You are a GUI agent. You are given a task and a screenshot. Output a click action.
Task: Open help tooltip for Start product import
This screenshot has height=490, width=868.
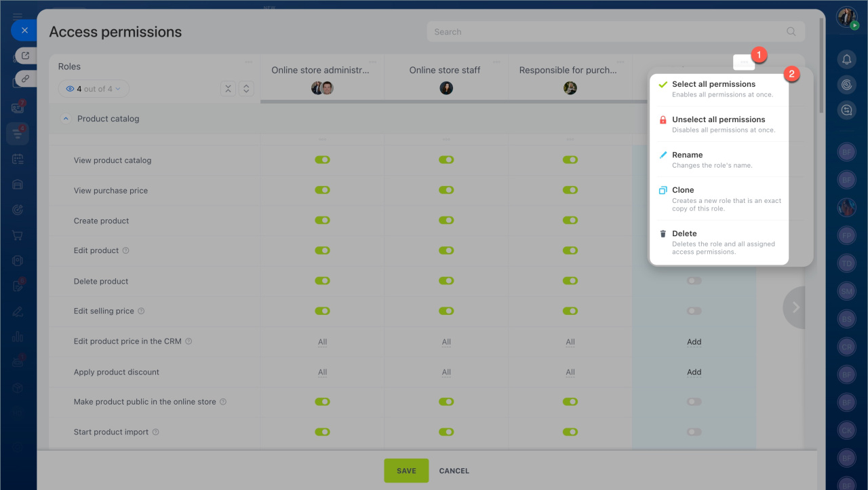click(x=156, y=432)
